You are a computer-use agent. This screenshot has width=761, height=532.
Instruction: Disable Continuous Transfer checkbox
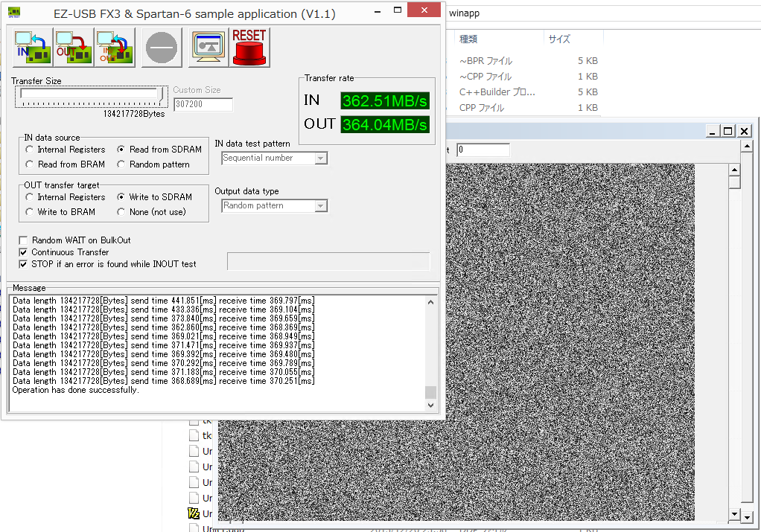24,252
